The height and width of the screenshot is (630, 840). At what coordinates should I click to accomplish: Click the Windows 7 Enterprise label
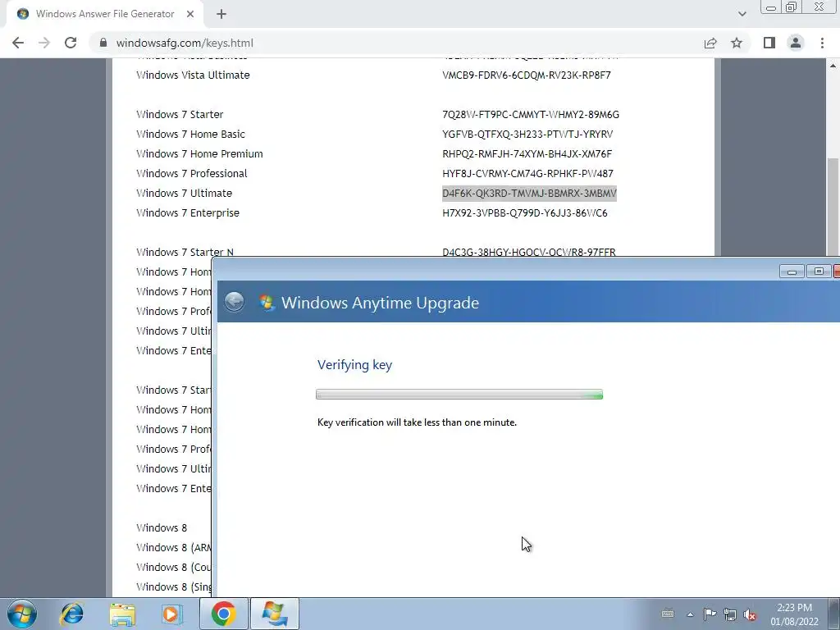pyautogui.click(x=188, y=213)
